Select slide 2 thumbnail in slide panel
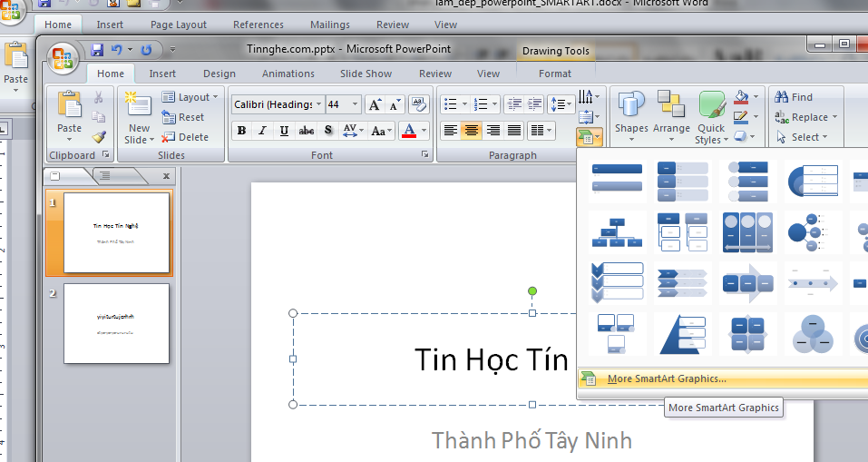This screenshot has width=868, height=462. coord(116,323)
